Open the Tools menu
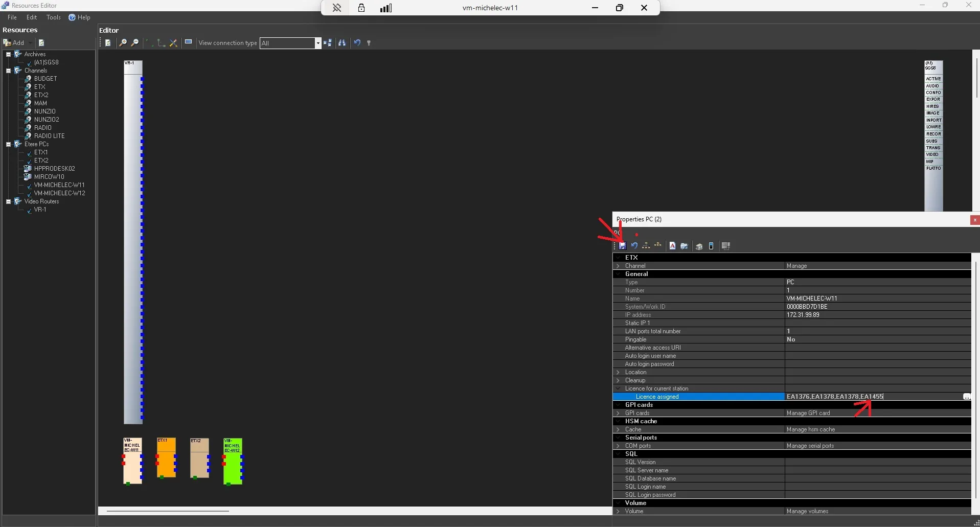Screen dimensions: 980x527 click(53, 17)
